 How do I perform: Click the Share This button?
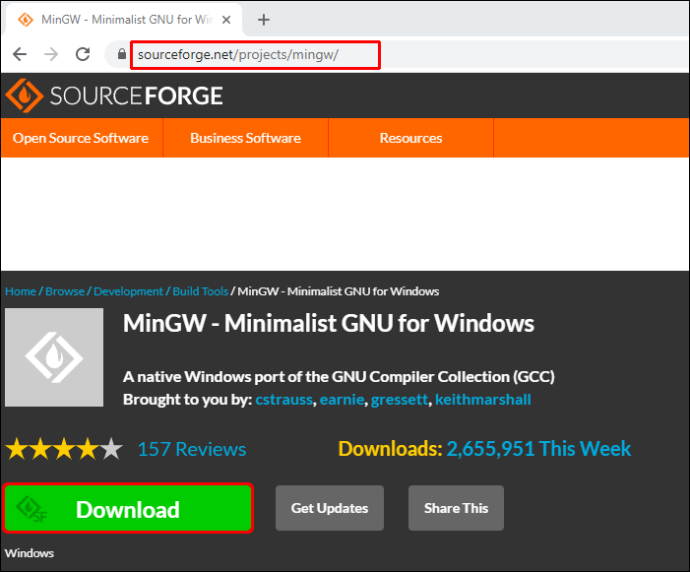[456, 508]
